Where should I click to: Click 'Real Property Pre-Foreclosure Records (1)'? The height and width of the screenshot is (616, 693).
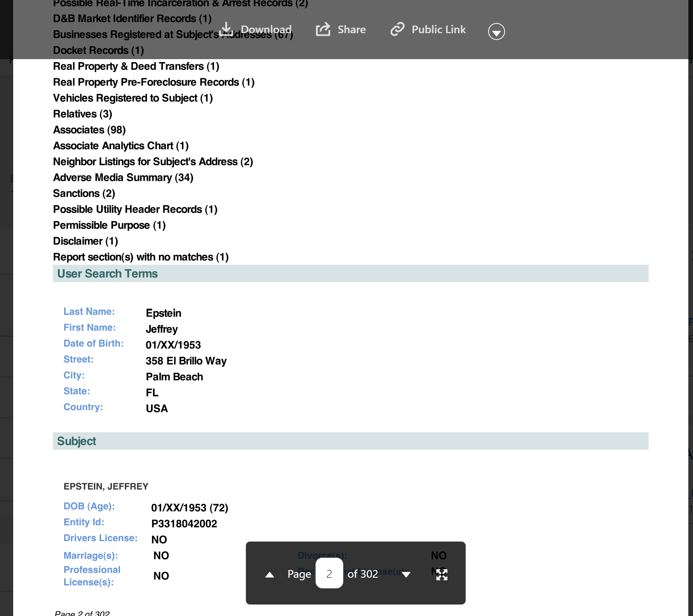pyautogui.click(x=154, y=82)
